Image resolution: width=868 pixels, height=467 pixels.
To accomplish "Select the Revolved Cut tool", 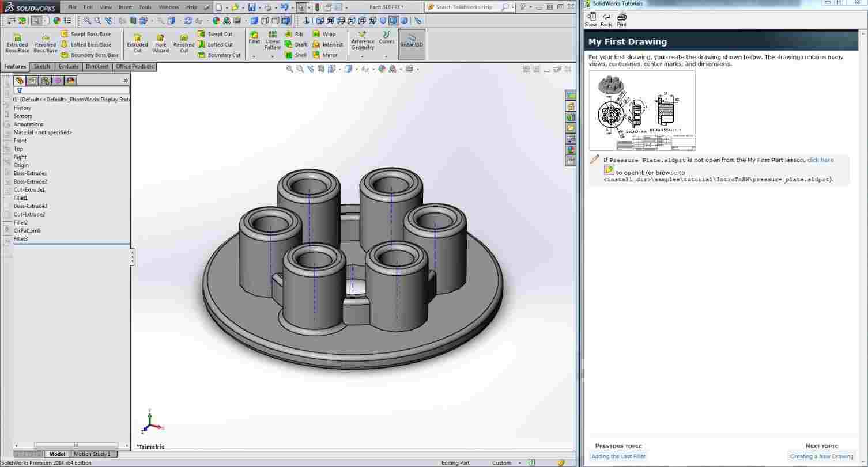I will 184,43.
